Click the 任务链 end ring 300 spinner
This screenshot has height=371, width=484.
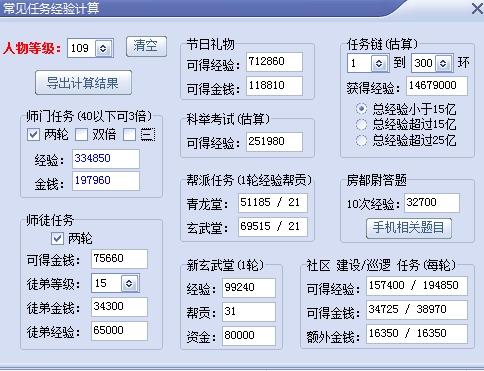point(443,63)
